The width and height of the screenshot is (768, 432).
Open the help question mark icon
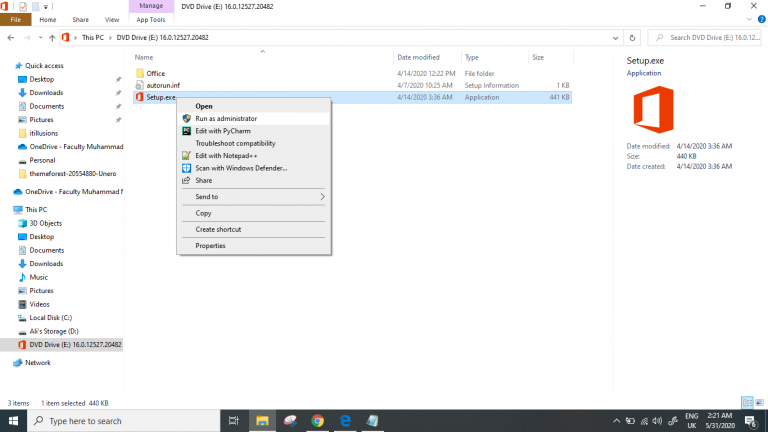[761, 20]
